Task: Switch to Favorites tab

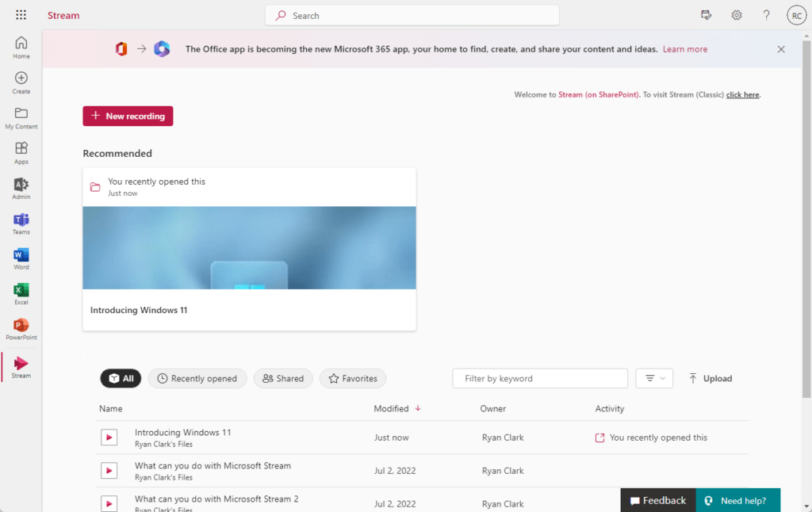Action: (x=353, y=378)
